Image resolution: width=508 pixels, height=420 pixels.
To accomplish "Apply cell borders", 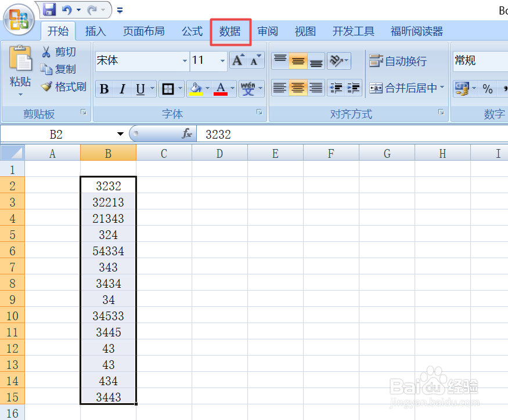I will (x=168, y=89).
